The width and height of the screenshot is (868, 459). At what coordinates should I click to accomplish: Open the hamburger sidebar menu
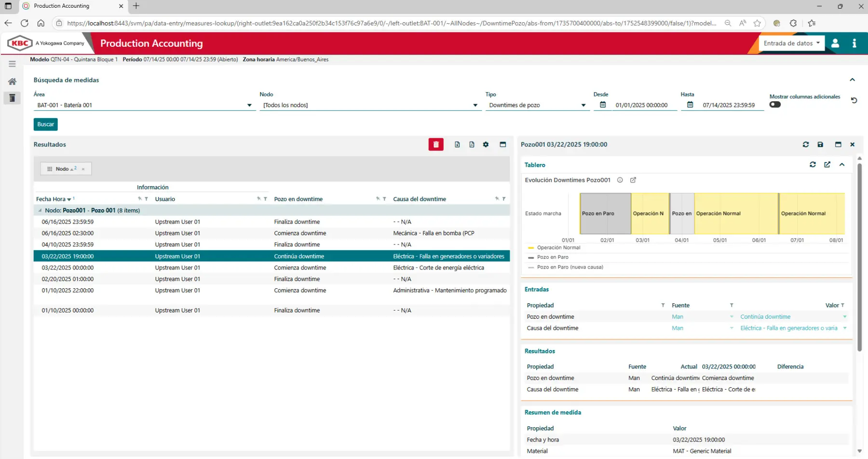click(13, 64)
